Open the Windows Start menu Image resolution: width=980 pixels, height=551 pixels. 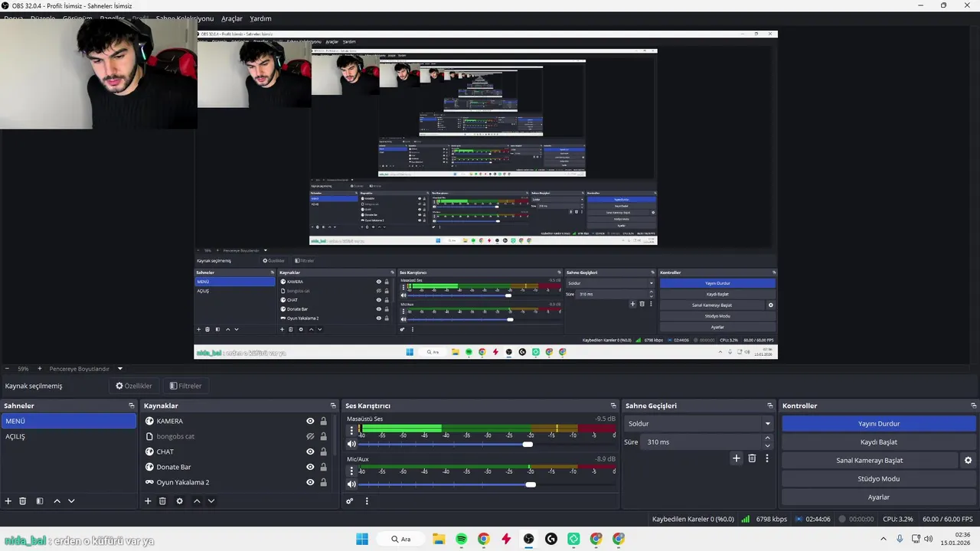[x=362, y=539]
